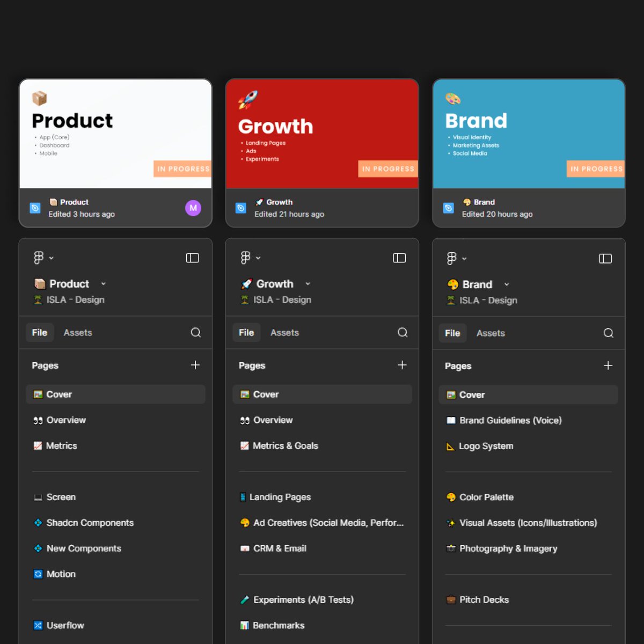Select Photography & Imagery page
This screenshot has height=644, width=644.
coord(528,548)
